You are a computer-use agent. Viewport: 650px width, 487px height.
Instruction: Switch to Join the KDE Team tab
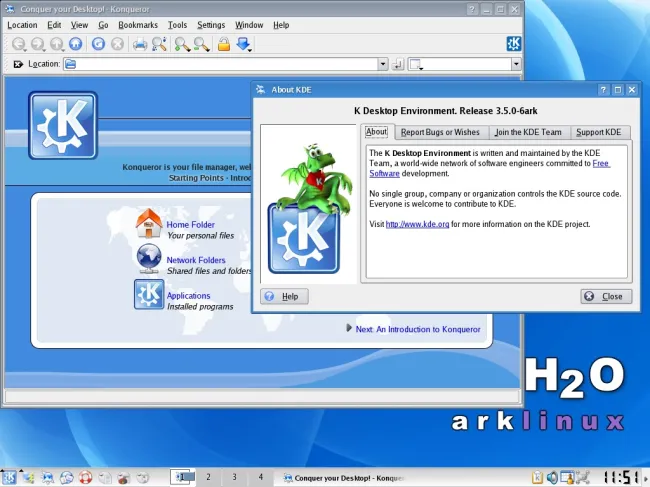529,132
